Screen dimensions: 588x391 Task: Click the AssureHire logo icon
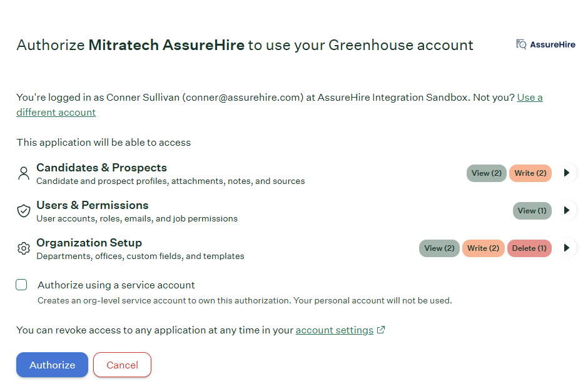coord(521,44)
